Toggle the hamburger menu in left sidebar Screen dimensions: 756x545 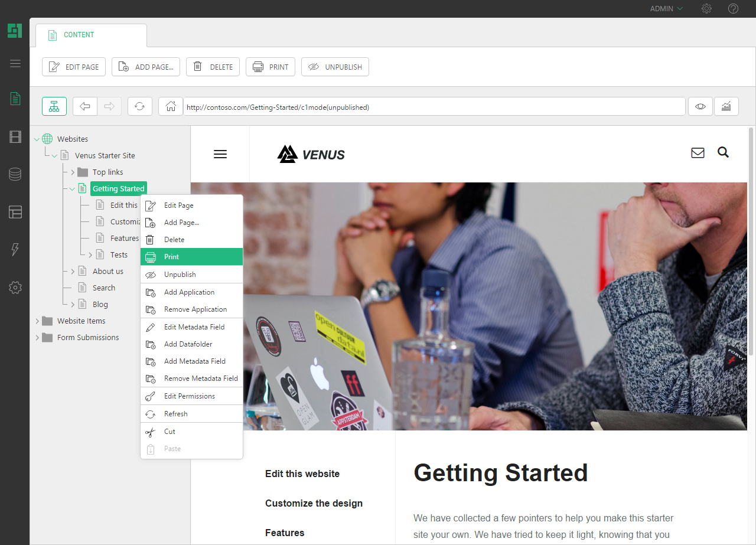point(15,64)
